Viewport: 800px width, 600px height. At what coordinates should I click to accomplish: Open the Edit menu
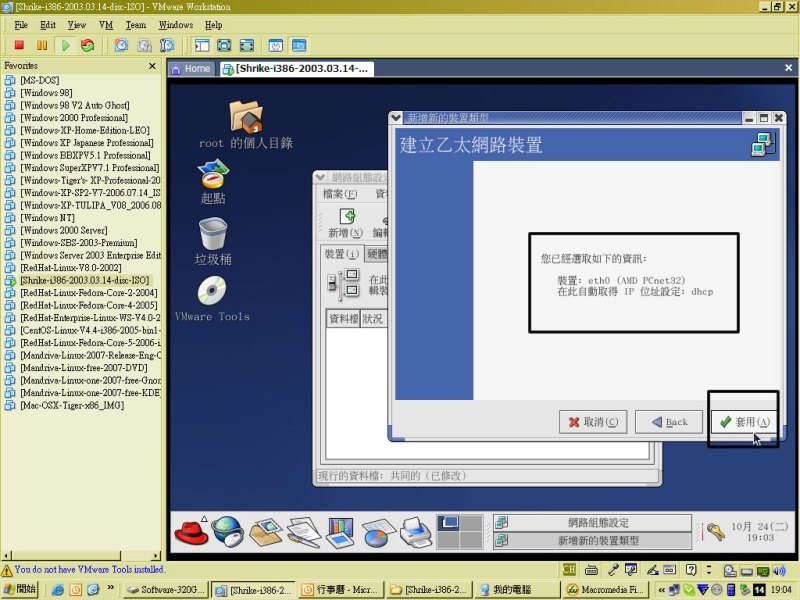click(x=47, y=25)
